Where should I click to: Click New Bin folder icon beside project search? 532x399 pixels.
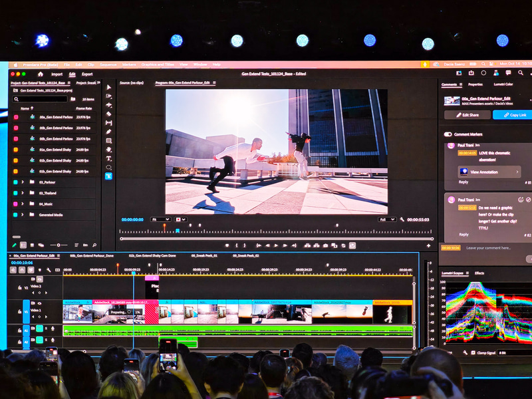pyautogui.click(x=73, y=99)
